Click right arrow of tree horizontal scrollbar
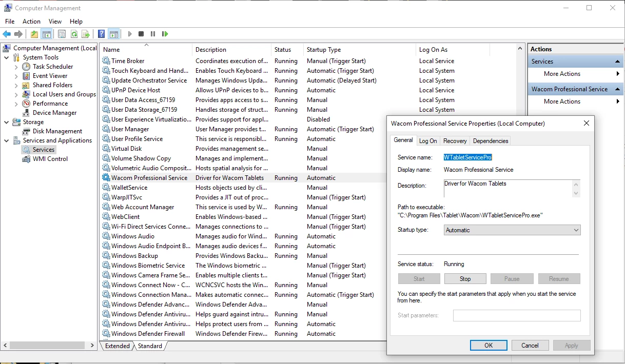 pos(92,346)
